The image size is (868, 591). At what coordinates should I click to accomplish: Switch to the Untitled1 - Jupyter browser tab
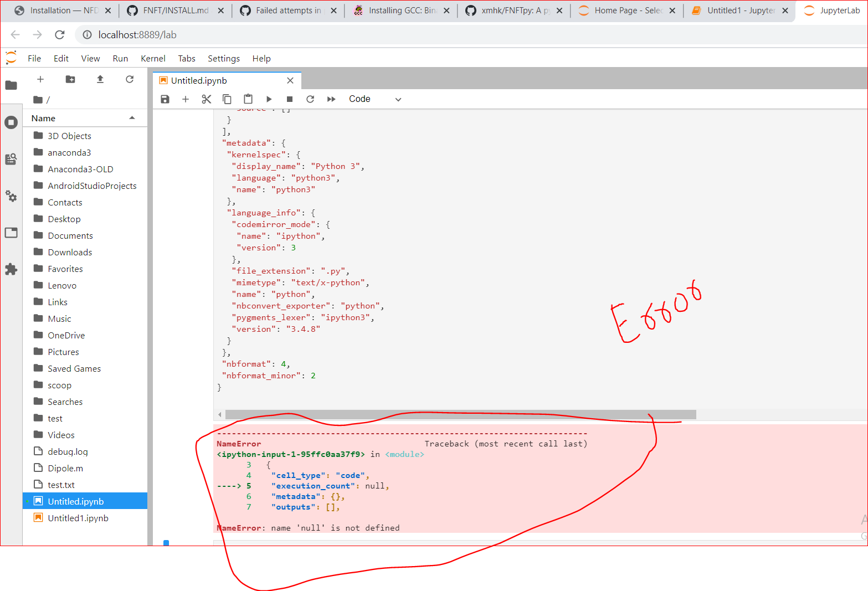coord(737,10)
